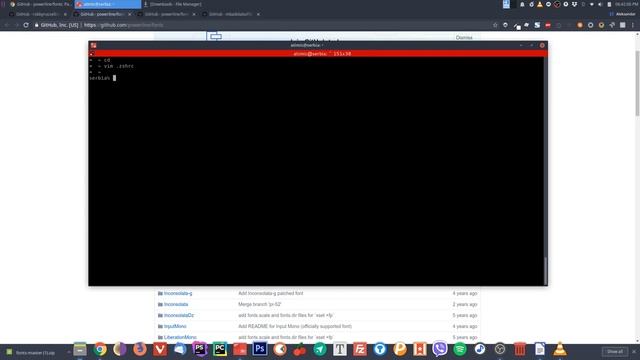Image resolution: width=640 pixels, height=360 pixels.
Task: Open the browser three-dot menu
Action: pos(633,25)
